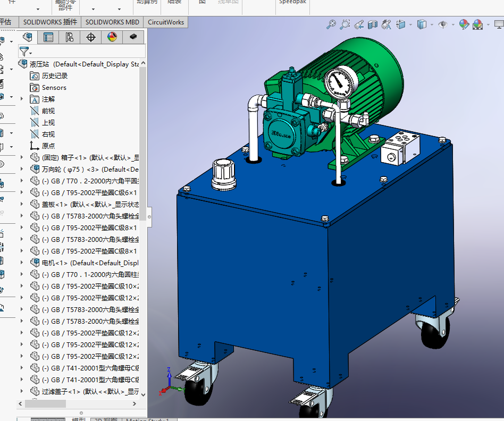Click the Dynamic Annotation Views icon

coord(387,24)
